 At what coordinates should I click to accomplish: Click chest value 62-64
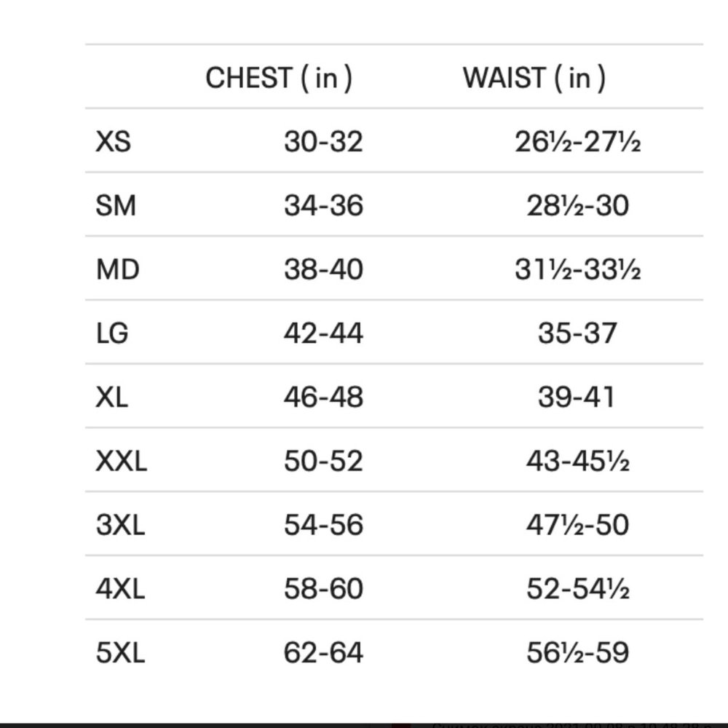(323, 652)
